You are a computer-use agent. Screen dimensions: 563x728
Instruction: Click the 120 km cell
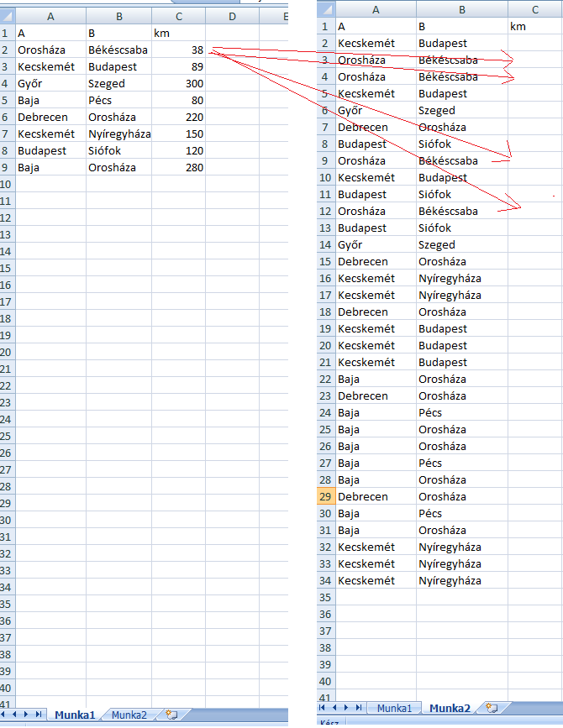point(179,150)
